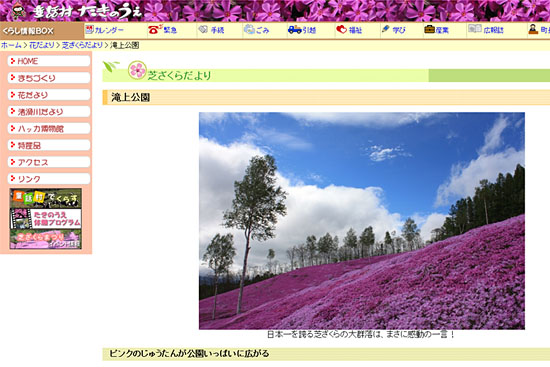Click the pencil icon for 学び

coord(385,29)
